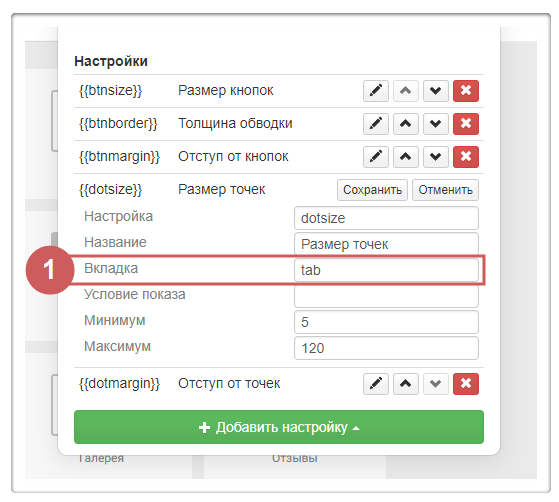Edit the btnmargin setting with pencil icon
Image resolution: width=559 pixels, height=502 pixels.
pyautogui.click(x=376, y=157)
